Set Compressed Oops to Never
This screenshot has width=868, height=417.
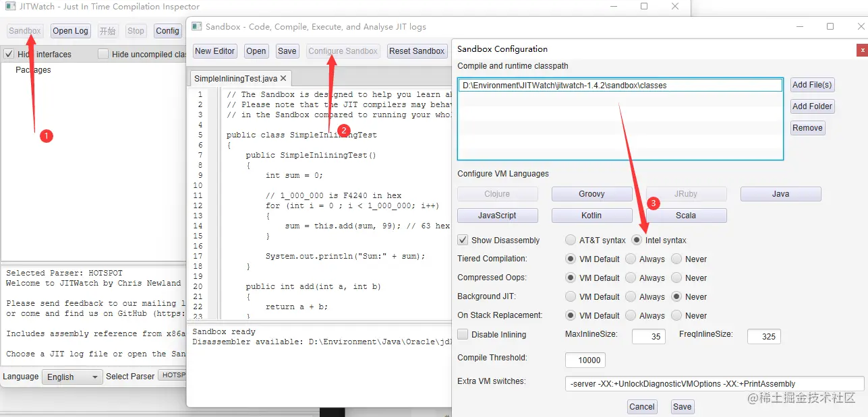(x=676, y=278)
